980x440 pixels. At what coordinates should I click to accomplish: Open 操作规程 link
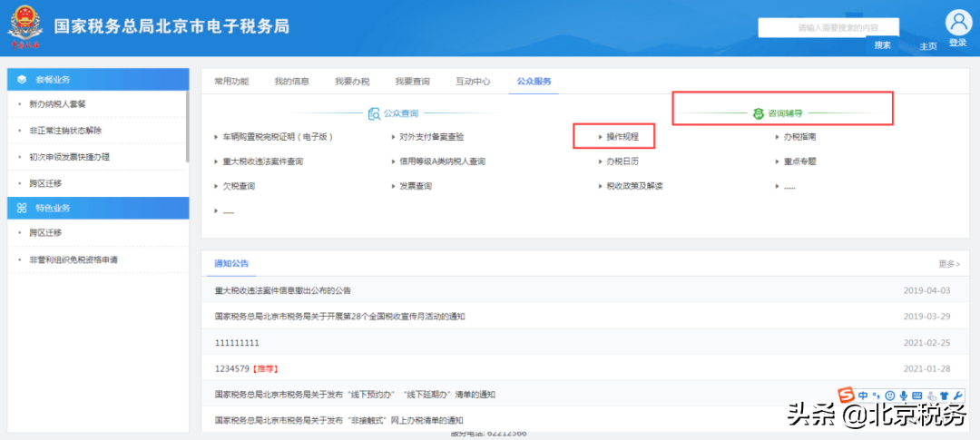point(622,136)
